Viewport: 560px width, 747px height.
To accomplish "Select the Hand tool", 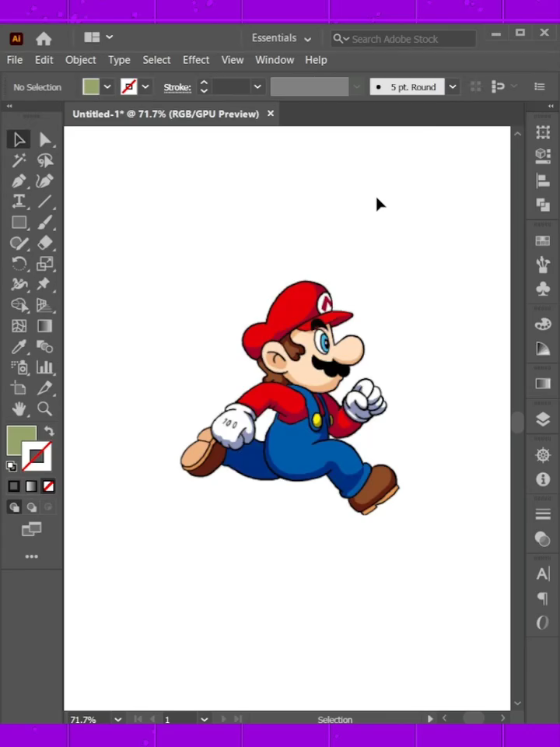I will pyautogui.click(x=19, y=409).
